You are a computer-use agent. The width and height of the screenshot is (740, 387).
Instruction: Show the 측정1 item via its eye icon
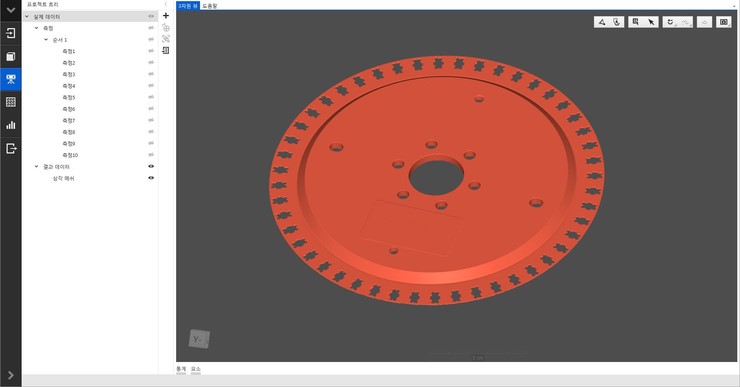coord(151,51)
